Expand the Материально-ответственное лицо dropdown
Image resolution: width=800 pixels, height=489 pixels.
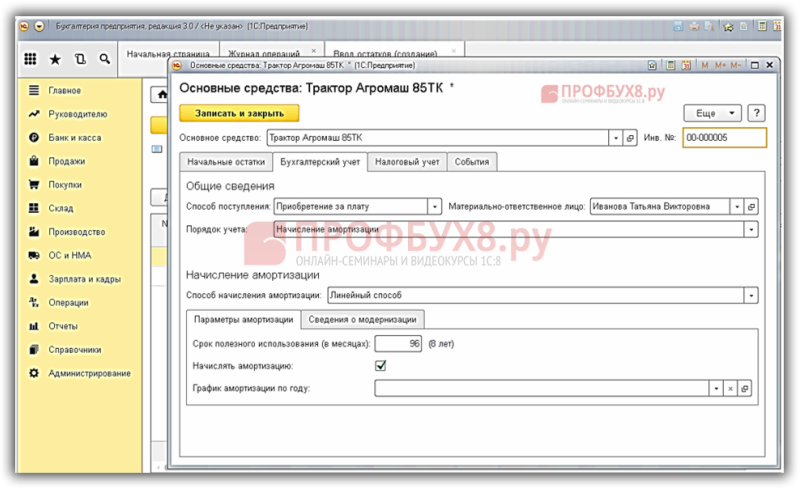737,207
